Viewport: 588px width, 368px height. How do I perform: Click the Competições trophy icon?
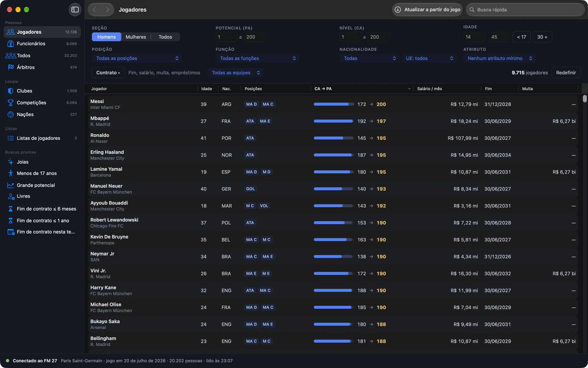(11, 102)
